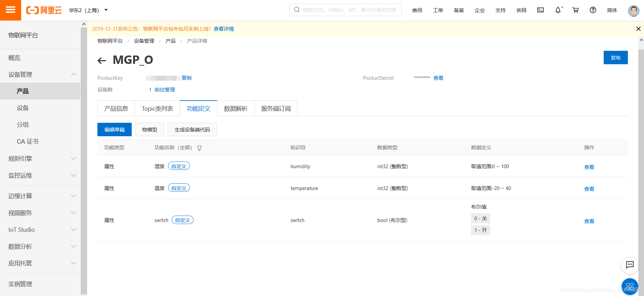Expand the 规则引擎 sidebar section
The image size is (644, 296).
74,158
